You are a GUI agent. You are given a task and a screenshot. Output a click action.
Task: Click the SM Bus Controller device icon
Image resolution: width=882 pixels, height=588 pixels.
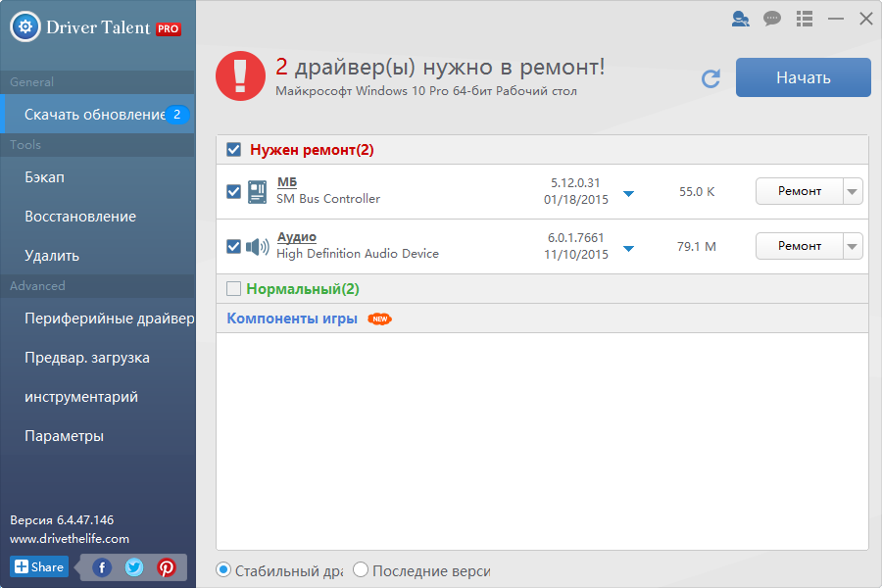click(x=257, y=190)
